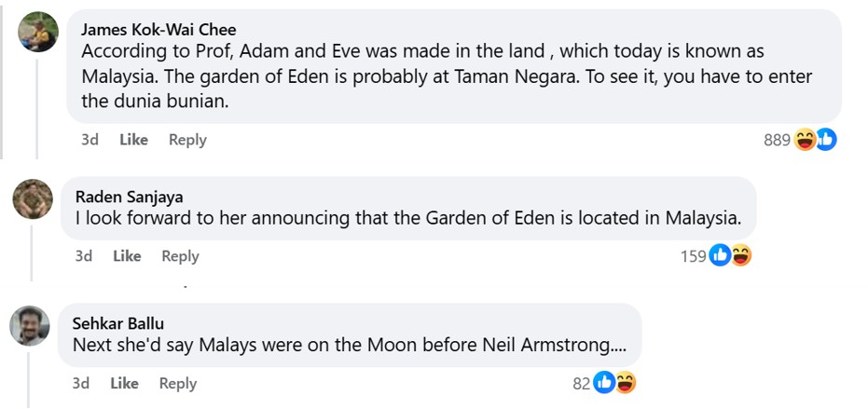
Task: Click the thumbs-up icon on Raden's comment
Action: click(720, 255)
